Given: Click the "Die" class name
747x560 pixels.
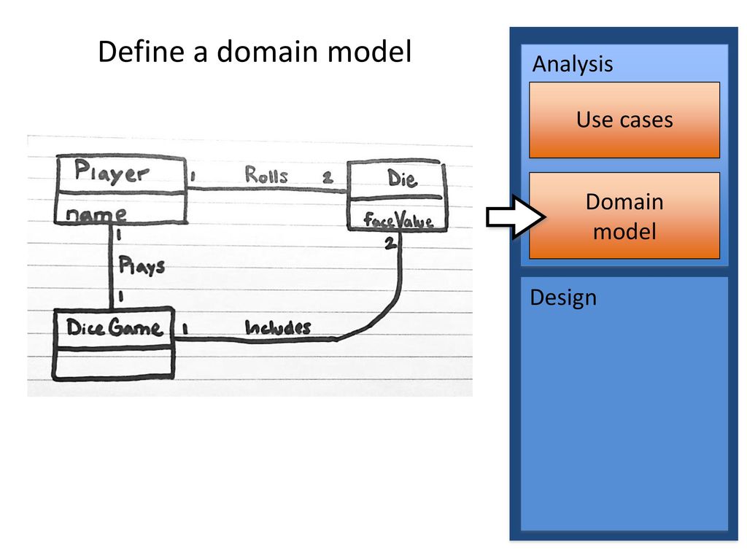Looking at the screenshot, I should tap(402, 179).
